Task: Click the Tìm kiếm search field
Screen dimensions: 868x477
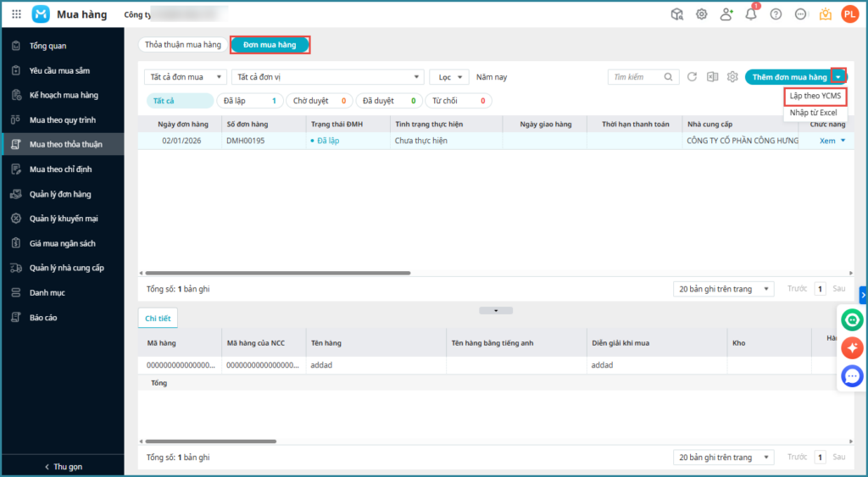Action: pos(637,77)
